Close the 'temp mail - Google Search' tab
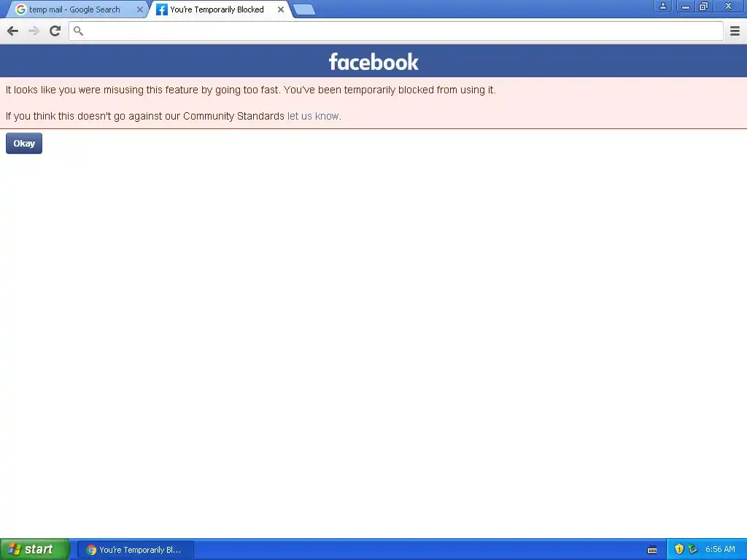Viewport: 747px width, 560px height. [x=140, y=9]
